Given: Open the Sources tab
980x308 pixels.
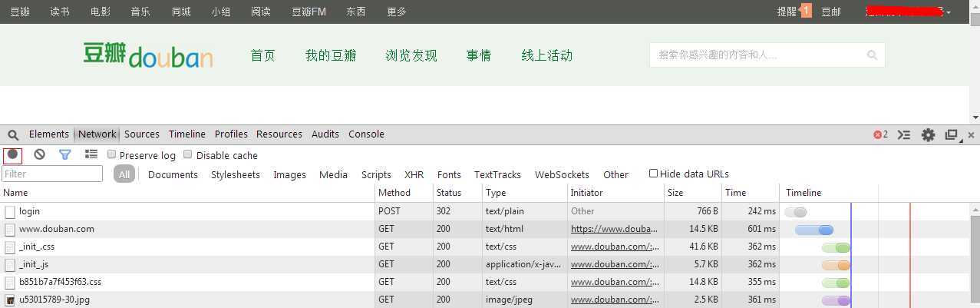Looking at the screenshot, I should coord(142,134).
